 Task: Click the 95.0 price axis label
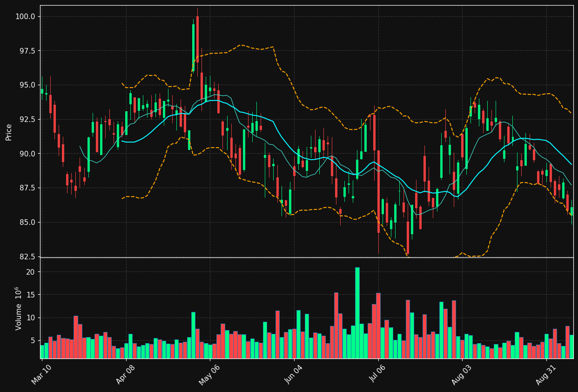[x=27, y=85]
